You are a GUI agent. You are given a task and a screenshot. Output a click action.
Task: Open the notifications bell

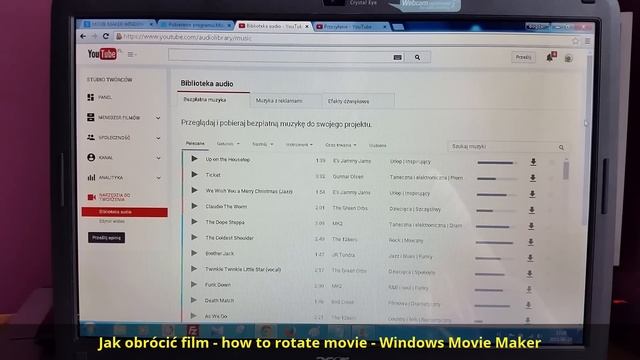pos(550,57)
